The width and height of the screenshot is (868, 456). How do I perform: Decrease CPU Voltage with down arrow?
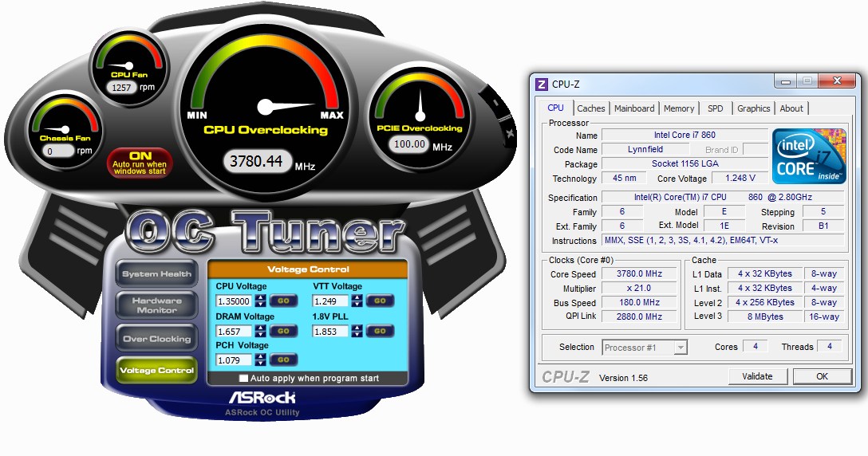pyautogui.click(x=260, y=305)
